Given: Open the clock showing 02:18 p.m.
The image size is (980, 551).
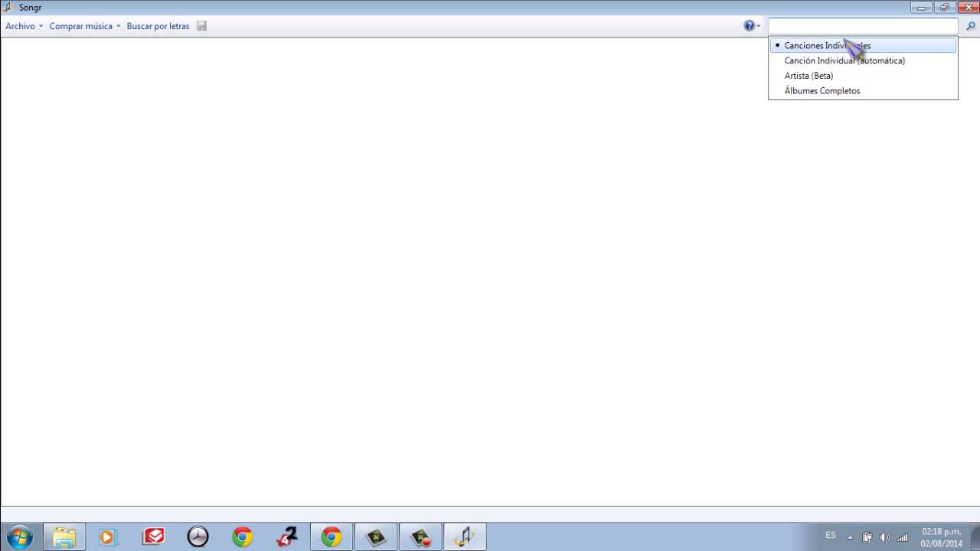Looking at the screenshot, I should click(x=941, y=537).
